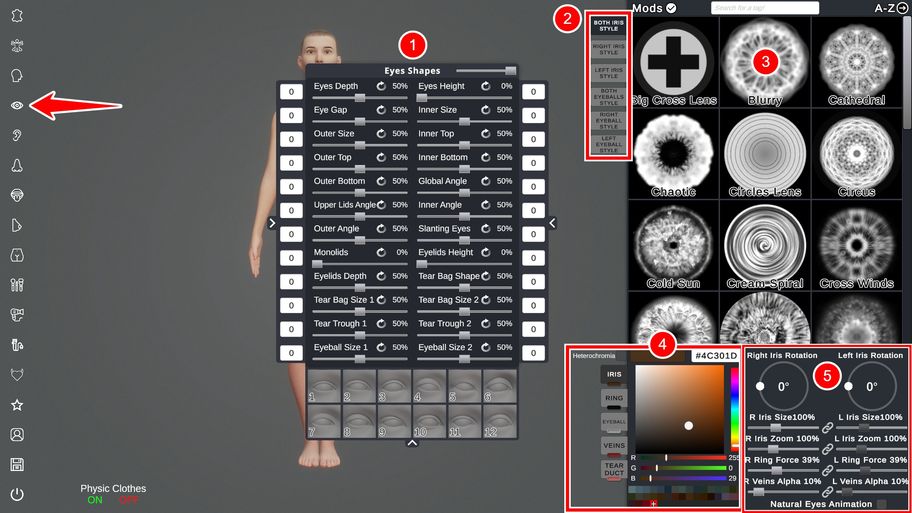Click the hex color field #4C301D
The image size is (912, 513).
tap(715, 355)
